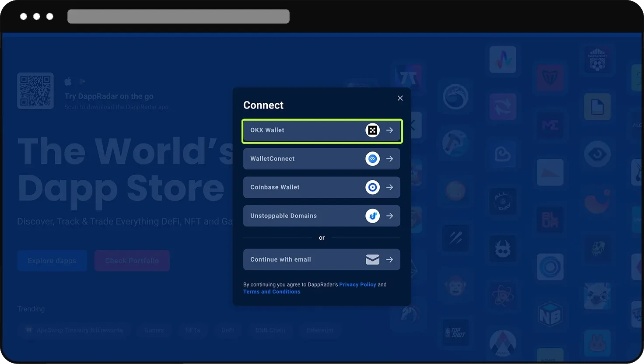Select the NFTs trending tag
This screenshot has width=644, height=364.
(192, 330)
